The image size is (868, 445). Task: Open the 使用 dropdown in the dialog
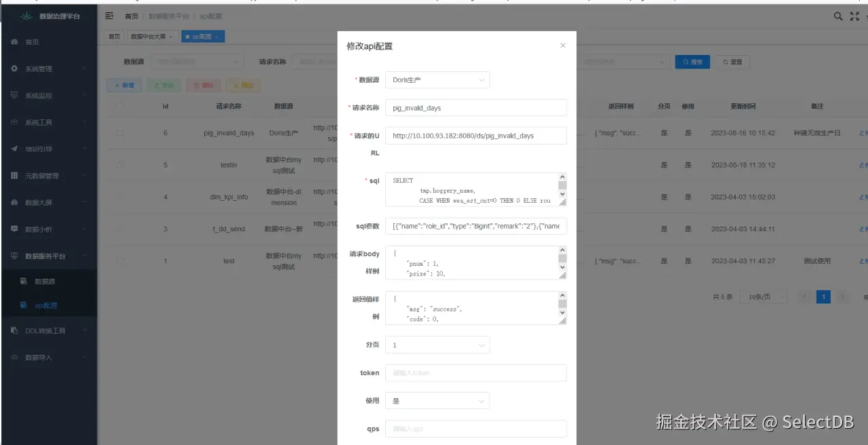point(437,400)
